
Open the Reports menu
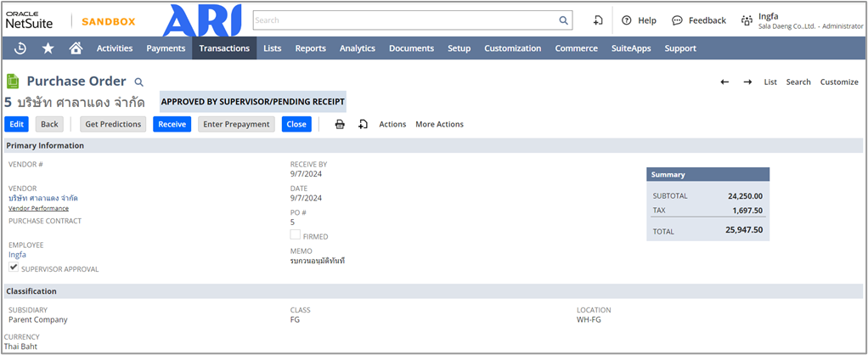[x=311, y=48]
